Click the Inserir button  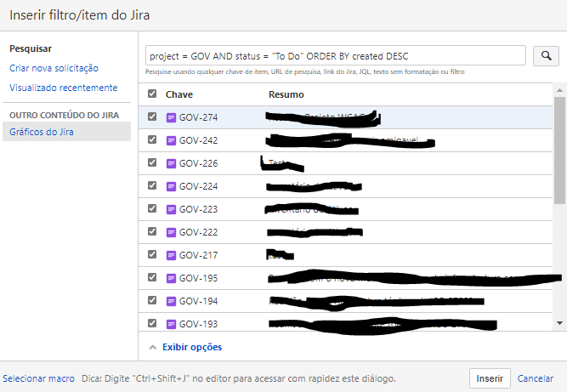click(490, 378)
